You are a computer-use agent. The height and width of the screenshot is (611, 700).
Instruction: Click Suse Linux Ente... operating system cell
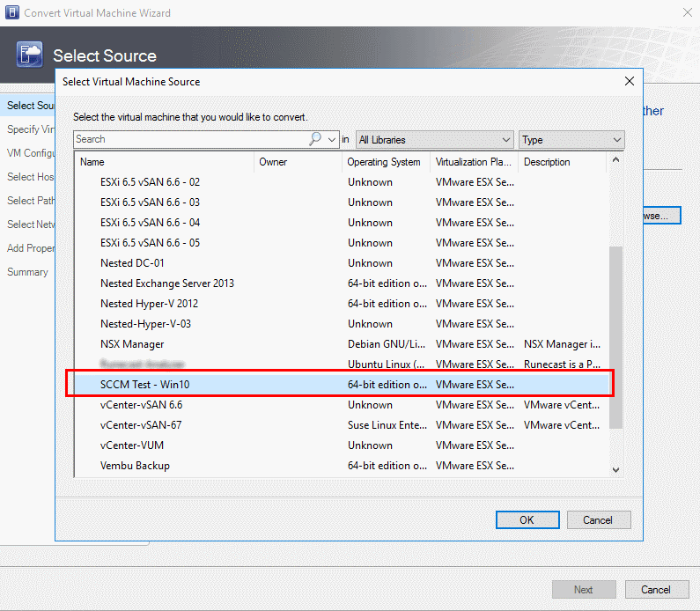(387, 425)
